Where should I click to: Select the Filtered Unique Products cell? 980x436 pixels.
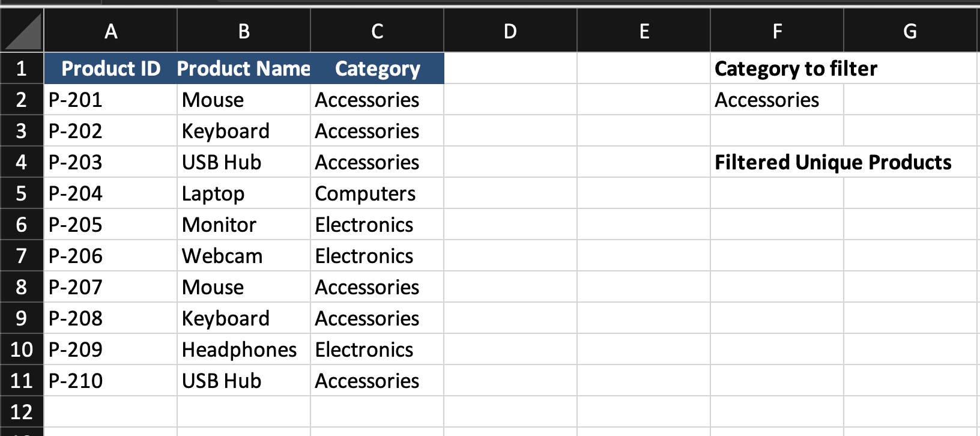click(x=777, y=162)
